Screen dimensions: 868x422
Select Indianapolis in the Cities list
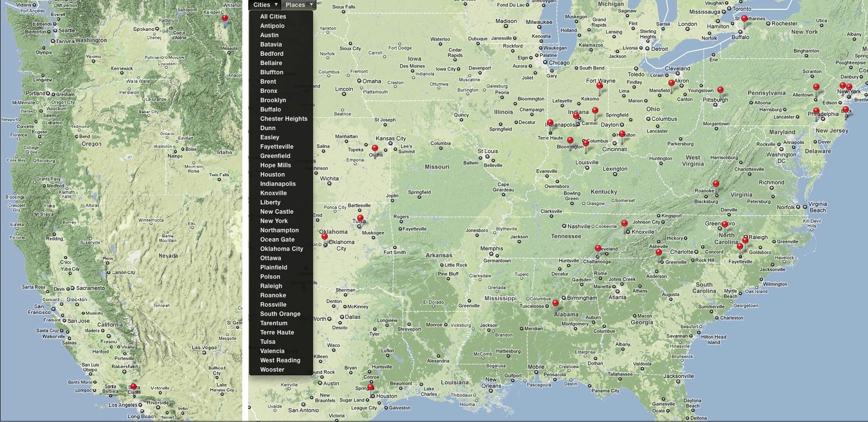tap(278, 184)
